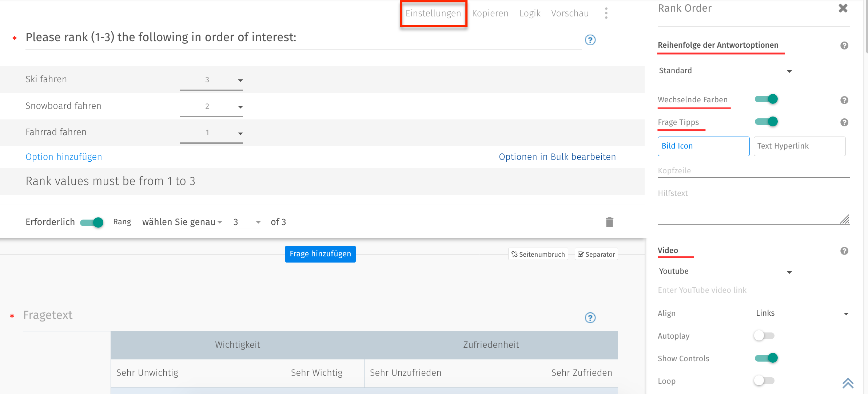The image size is (868, 394).
Task: Switch to the Kopieren tab
Action: pyautogui.click(x=490, y=13)
